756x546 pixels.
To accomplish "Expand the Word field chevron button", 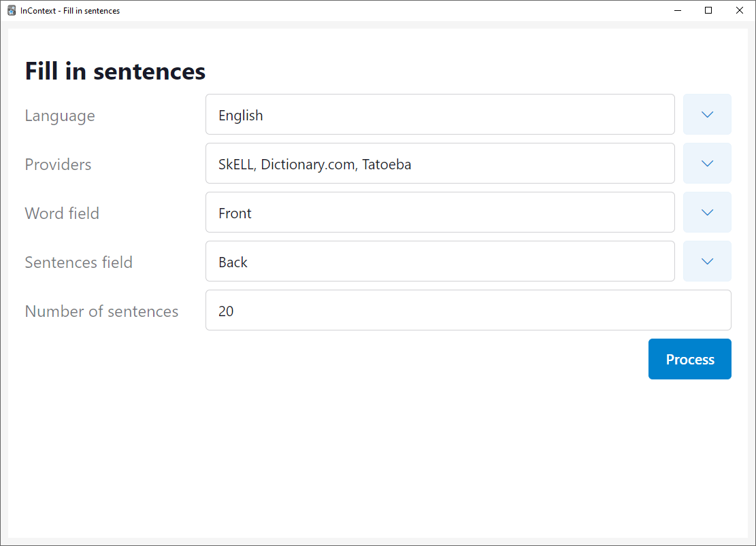I will [x=707, y=212].
